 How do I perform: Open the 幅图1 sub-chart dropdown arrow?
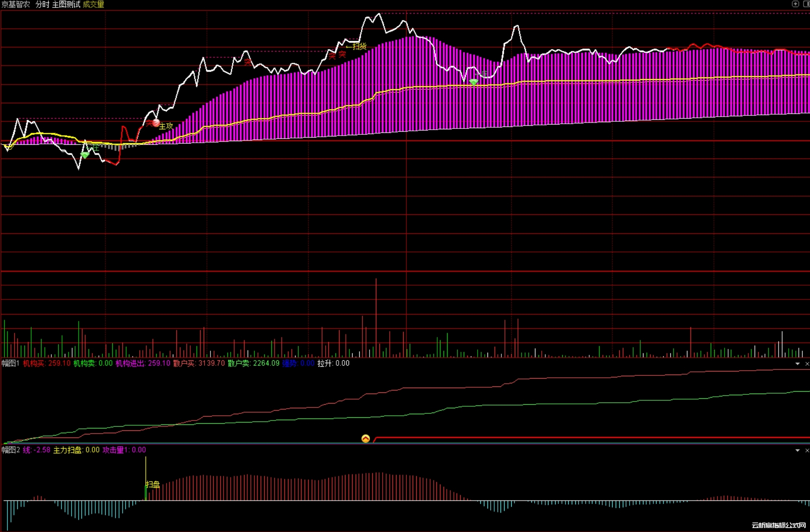point(797,364)
